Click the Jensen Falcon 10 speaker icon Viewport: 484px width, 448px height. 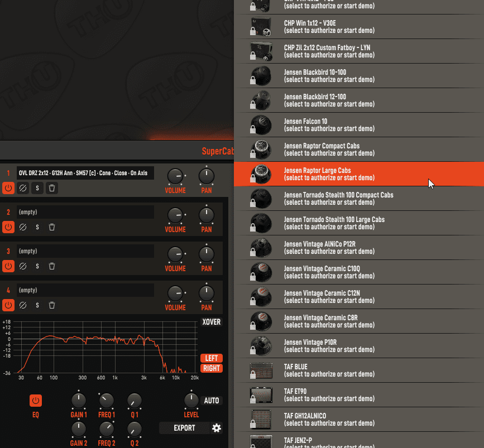click(261, 124)
